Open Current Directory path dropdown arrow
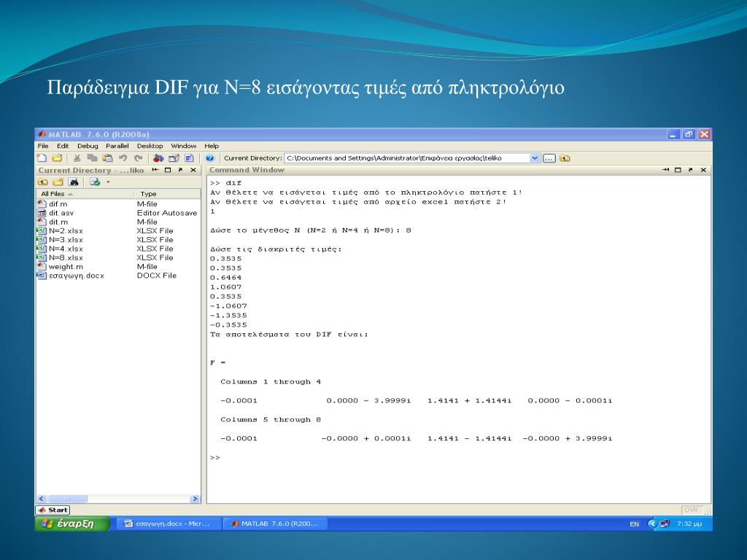This screenshot has height=560, width=747. click(535, 158)
